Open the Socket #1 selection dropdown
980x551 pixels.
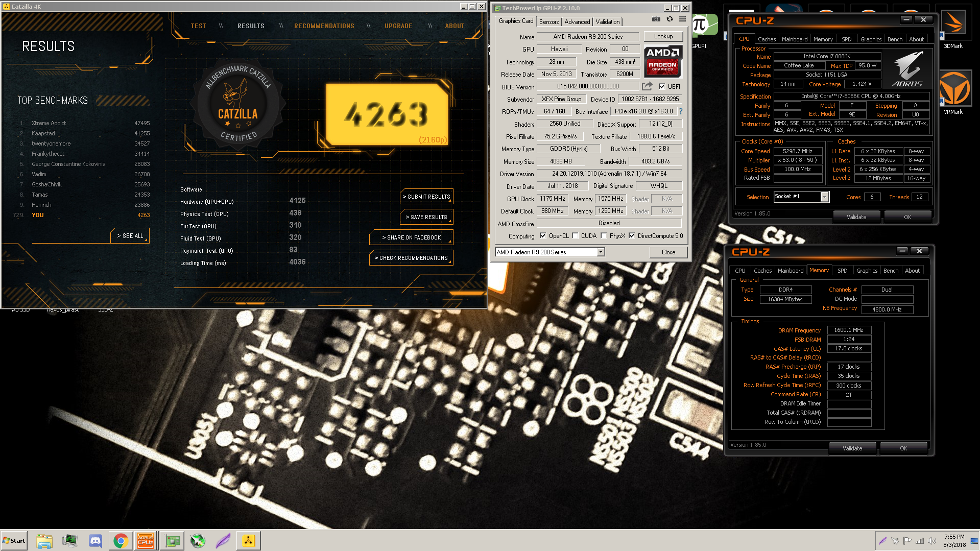pyautogui.click(x=824, y=197)
